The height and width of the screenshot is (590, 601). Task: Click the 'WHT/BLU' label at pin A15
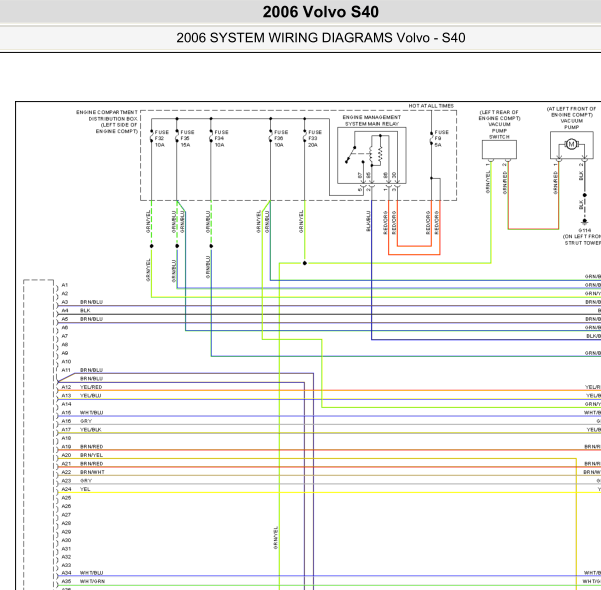point(91,413)
